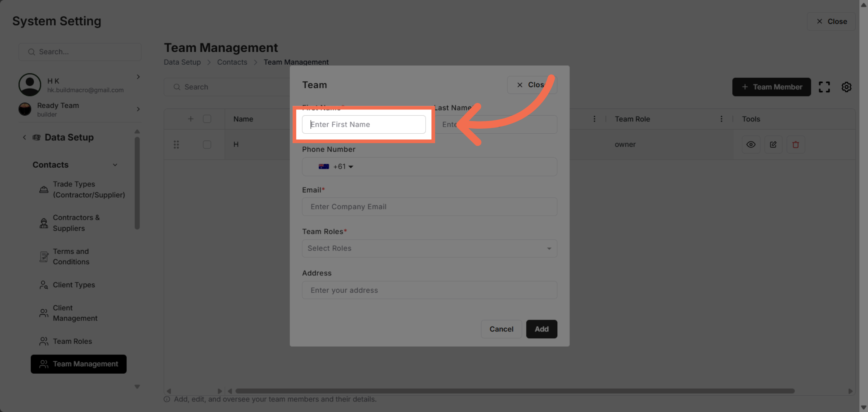
Task: View owner row details with eye icon
Action: [x=751, y=145]
